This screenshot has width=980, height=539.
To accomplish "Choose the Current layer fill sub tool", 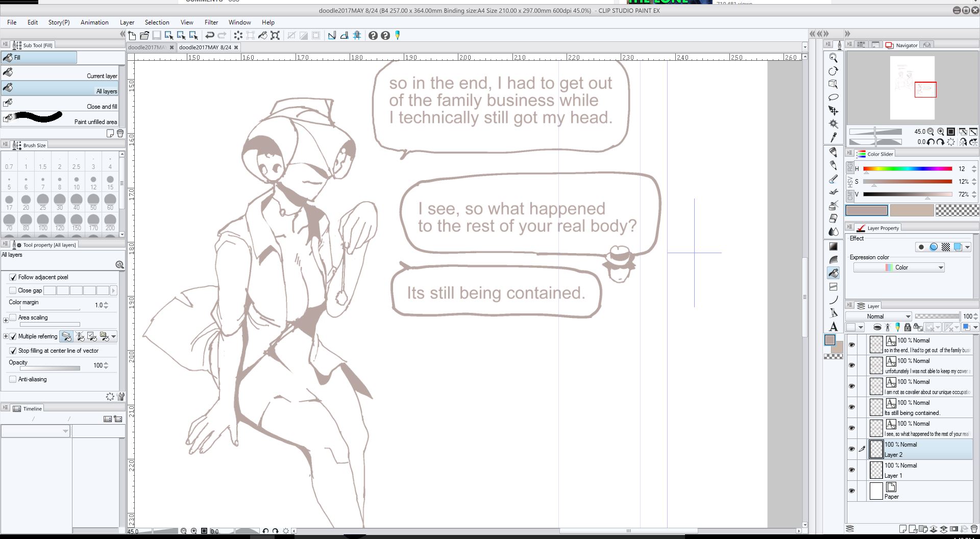I will click(60, 72).
